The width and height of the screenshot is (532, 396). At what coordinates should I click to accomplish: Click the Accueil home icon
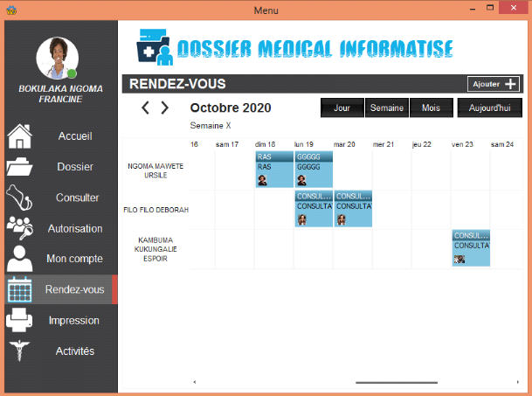[x=20, y=136]
